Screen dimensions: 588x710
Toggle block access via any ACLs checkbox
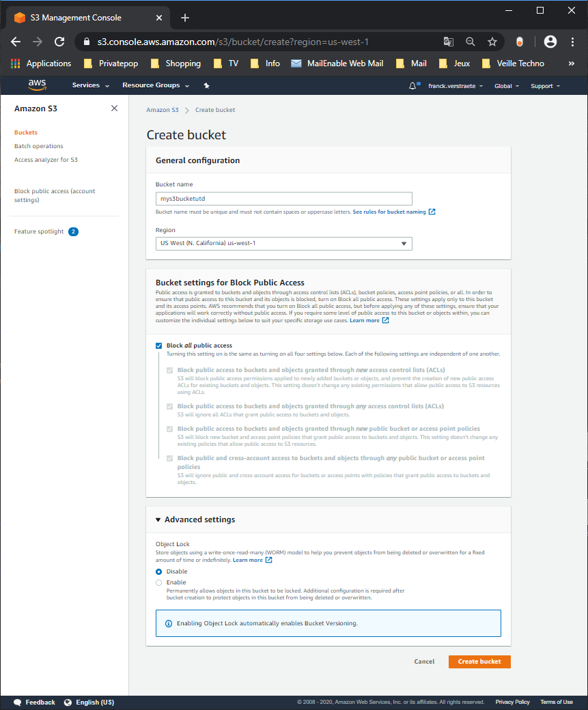pyautogui.click(x=170, y=407)
